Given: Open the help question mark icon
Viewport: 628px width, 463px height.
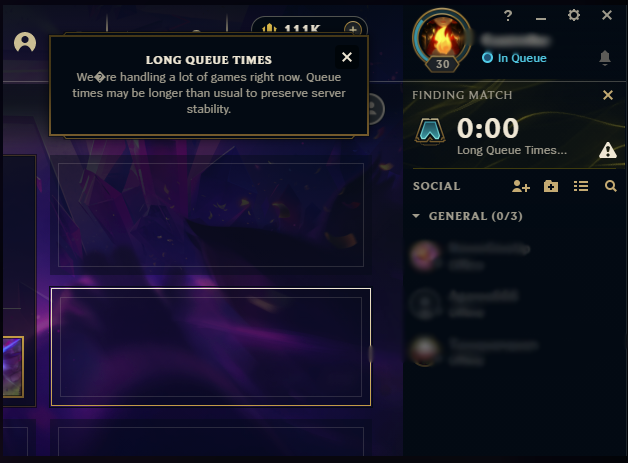Looking at the screenshot, I should 508,16.
